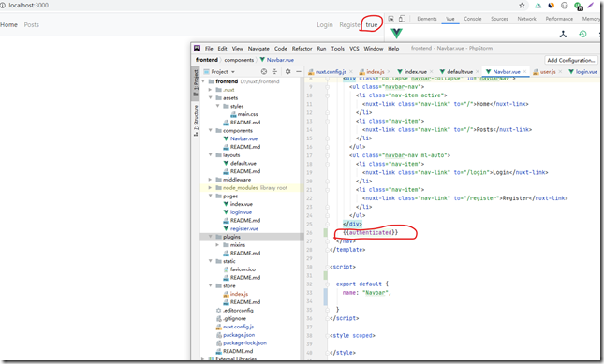Click the 'true' text in page navbar
The height and width of the screenshot is (364, 604).
pyautogui.click(x=372, y=24)
